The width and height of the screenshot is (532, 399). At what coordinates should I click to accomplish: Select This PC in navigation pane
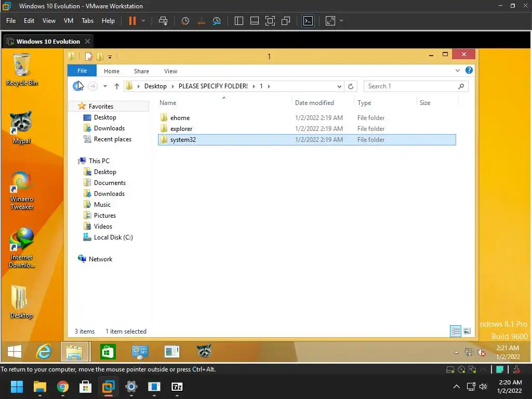pos(99,161)
